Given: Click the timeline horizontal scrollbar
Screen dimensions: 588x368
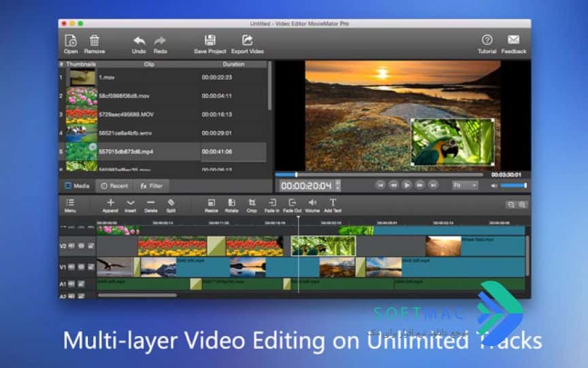Looking at the screenshot, I should point(137,296).
